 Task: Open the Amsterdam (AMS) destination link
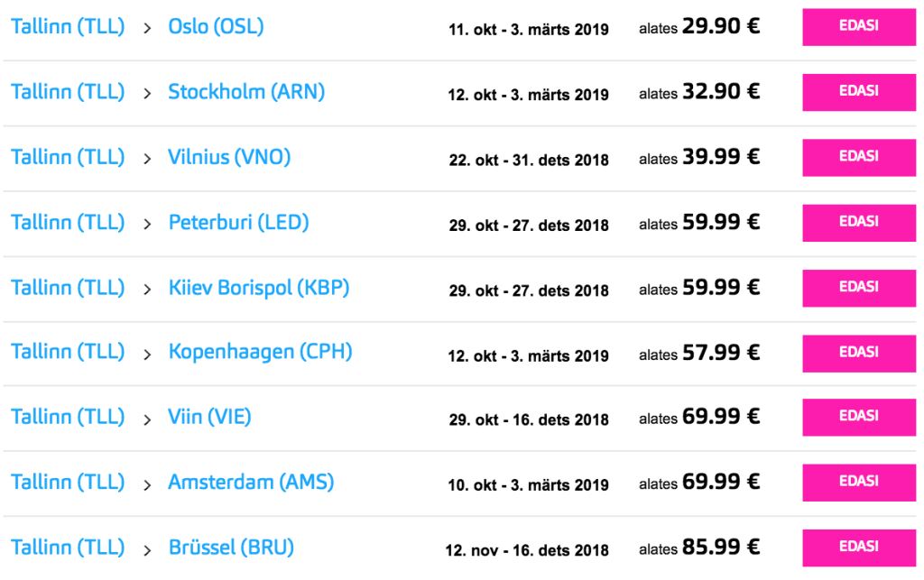click(251, 483)
